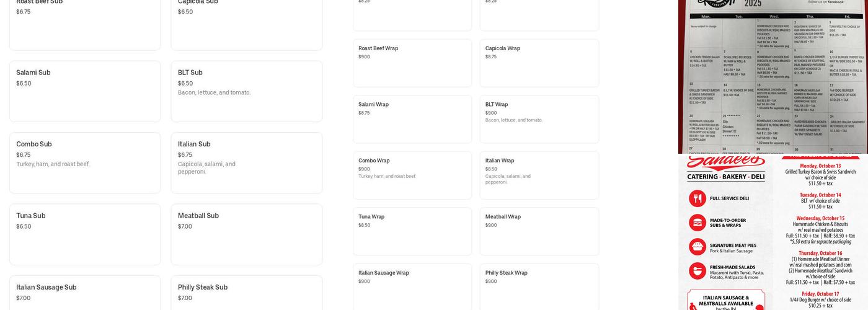
Task: Open the Italian Sub item
Action: click(x=247, y=162)
